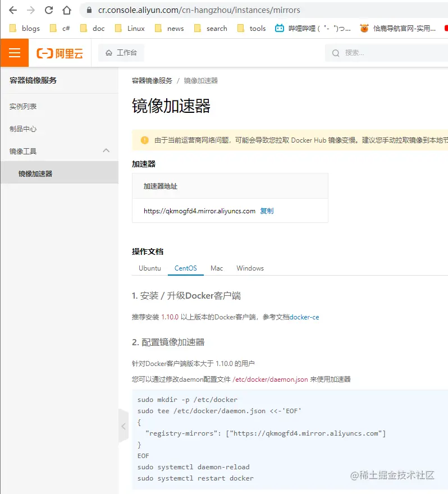The height and width of the screenshot is (494, 448).
Task: Click the 加速器地址 header cell
Action: click(230, 186)
